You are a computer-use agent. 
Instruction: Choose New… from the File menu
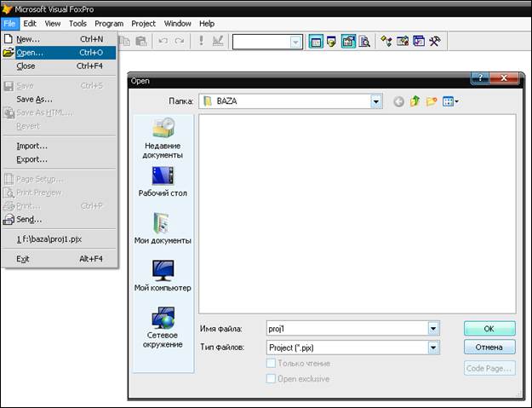[60, 39]
